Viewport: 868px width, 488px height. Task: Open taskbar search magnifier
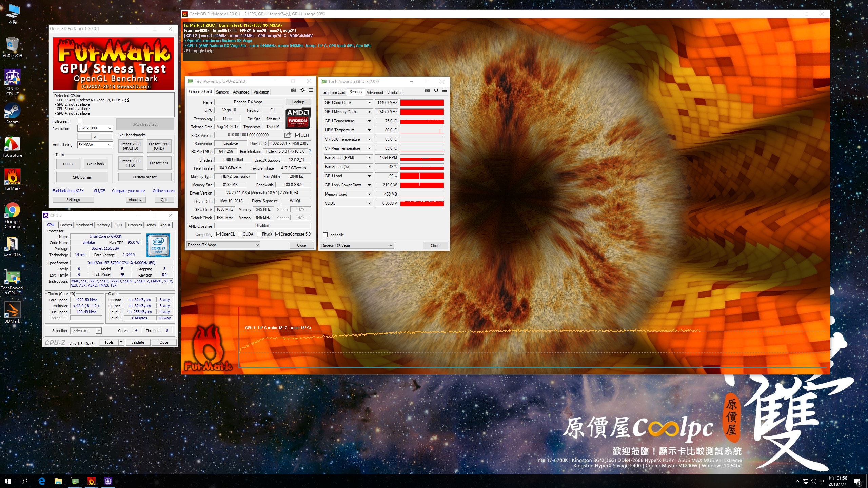click(x=24, y=481)
